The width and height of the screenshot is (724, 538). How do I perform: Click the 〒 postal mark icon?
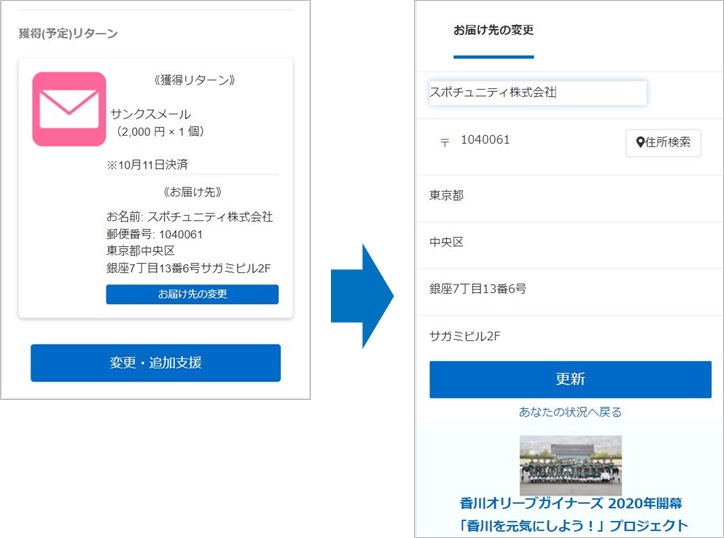pyautogui.click(x=445, y=143)
